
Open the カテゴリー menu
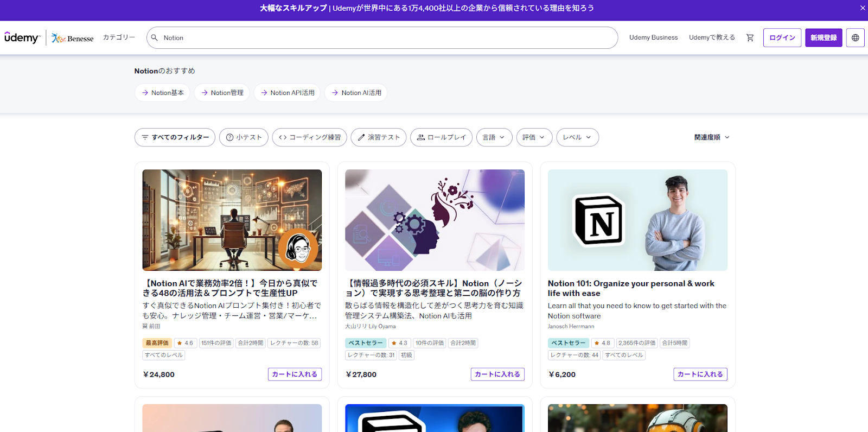[x=119, y=37]
